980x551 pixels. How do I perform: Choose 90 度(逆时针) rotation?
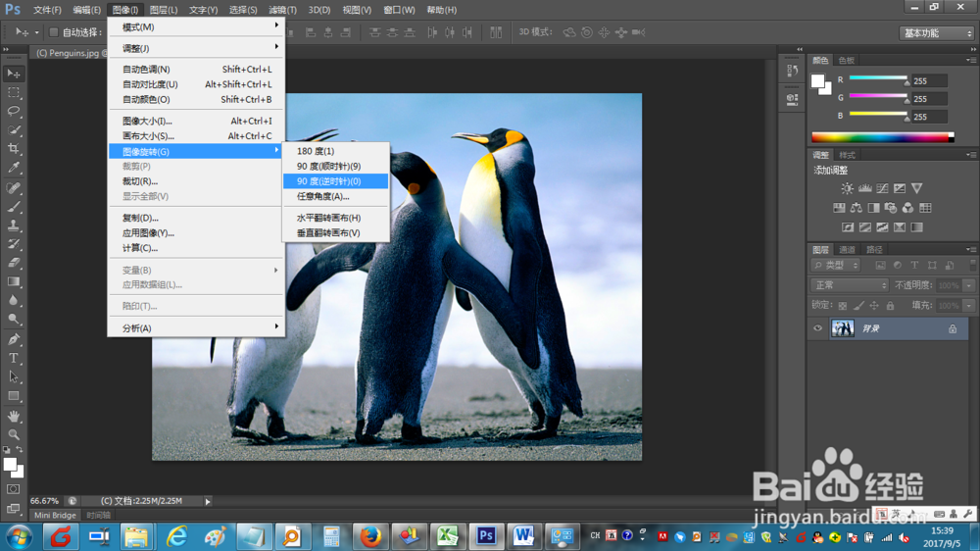335,181
